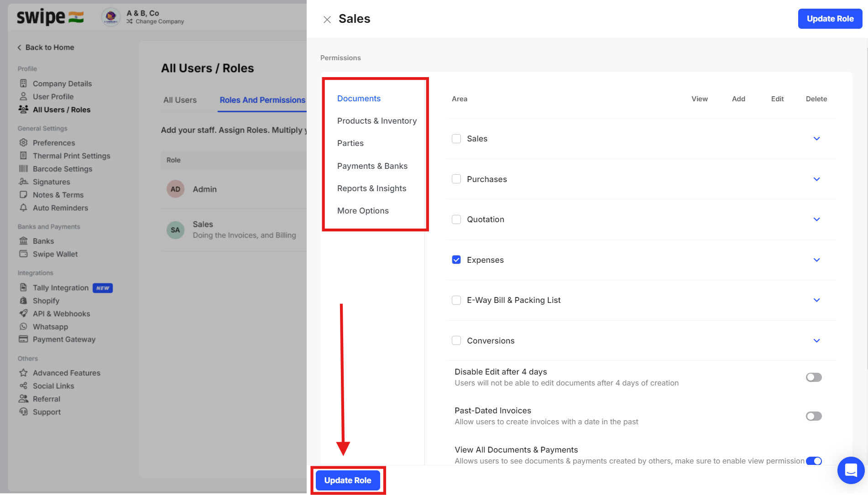
Task: Click the Preferences gear icon
Action: pos(23,143)
